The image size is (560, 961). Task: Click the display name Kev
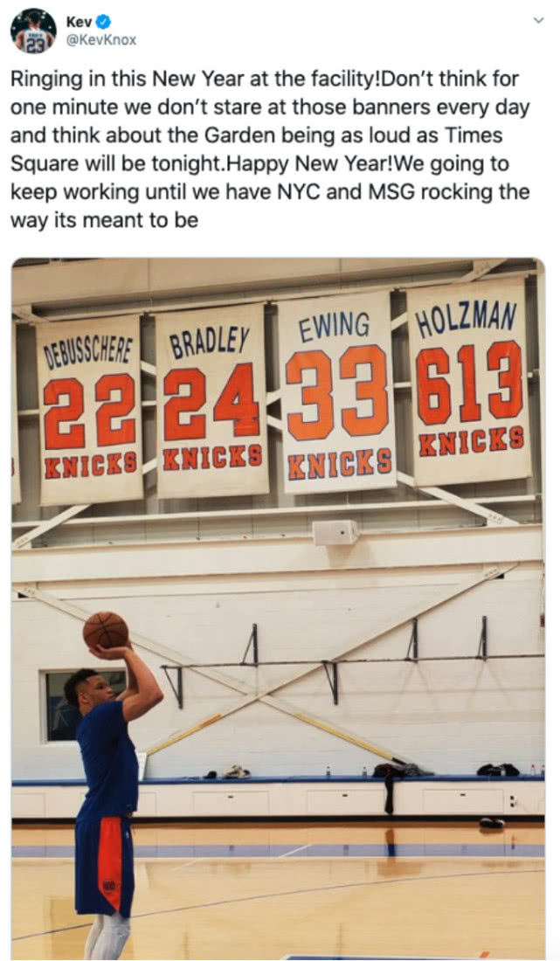pos(79,22)
